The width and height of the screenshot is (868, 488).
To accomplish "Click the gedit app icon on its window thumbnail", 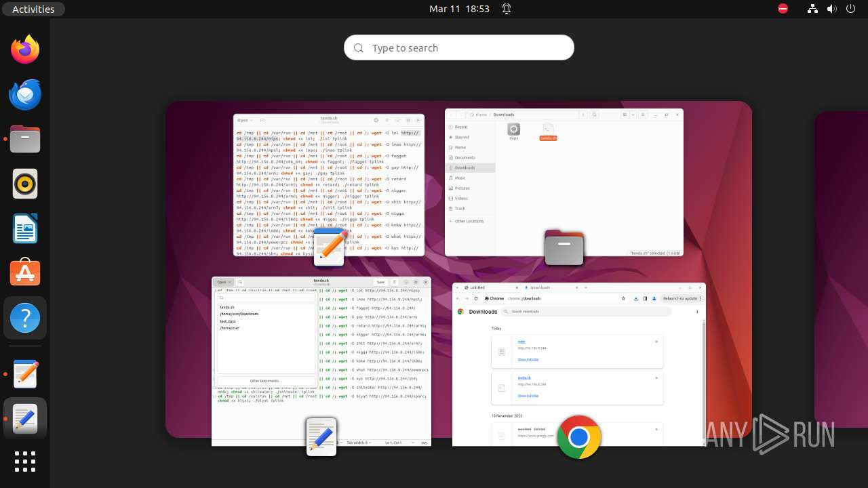I will point(321,437).
